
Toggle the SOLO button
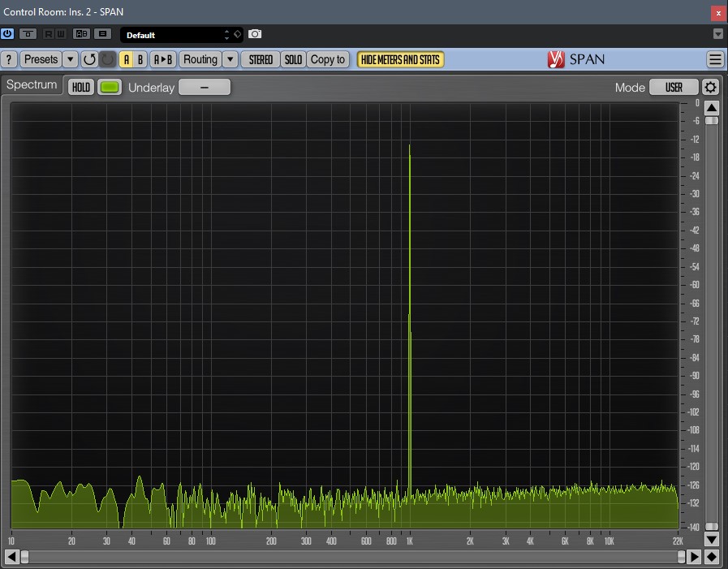pyautogui.click(x=294, y=59)
